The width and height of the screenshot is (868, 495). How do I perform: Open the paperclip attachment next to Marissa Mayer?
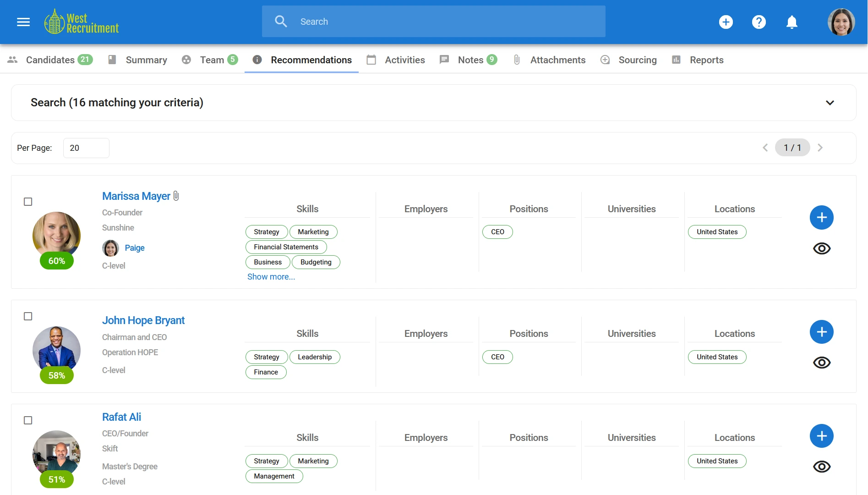176,196
